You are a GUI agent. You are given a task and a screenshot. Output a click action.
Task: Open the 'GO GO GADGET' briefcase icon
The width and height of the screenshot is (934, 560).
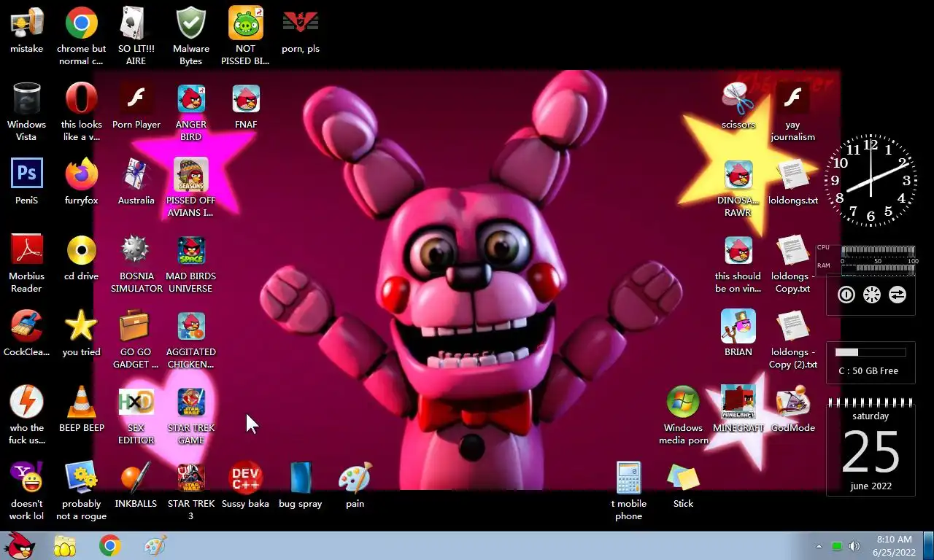136,326
